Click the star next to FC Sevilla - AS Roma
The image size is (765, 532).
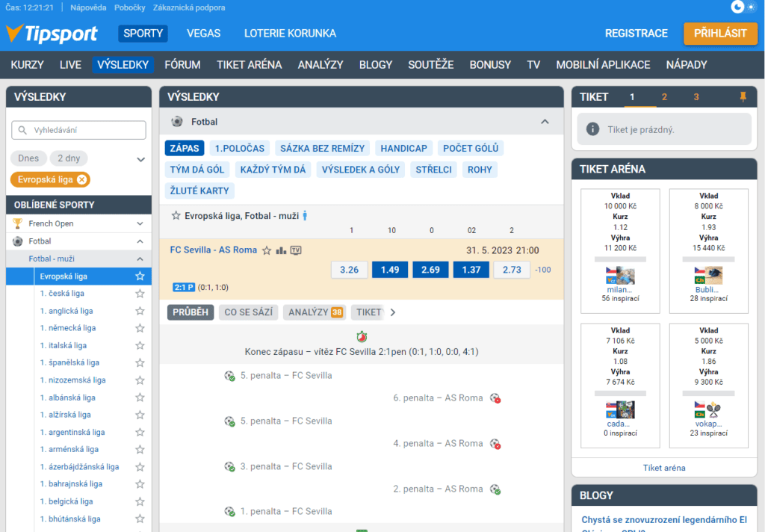click(x=267, y=250)
